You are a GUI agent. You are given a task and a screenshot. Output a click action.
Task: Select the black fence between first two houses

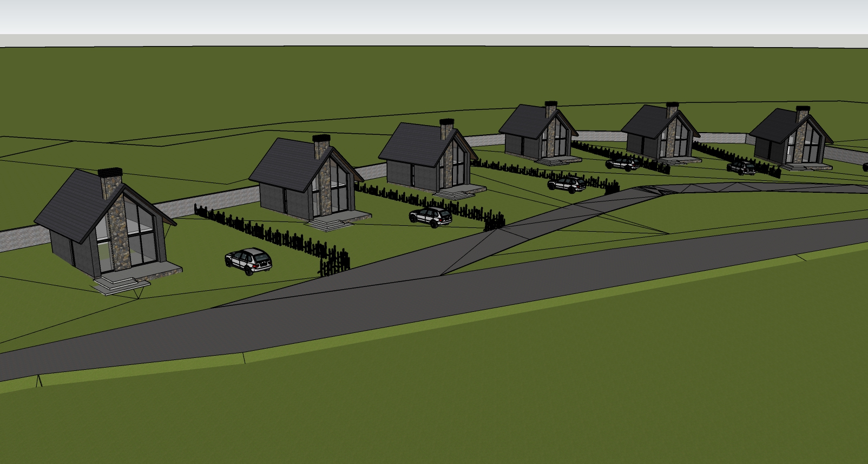coord(271,237)
